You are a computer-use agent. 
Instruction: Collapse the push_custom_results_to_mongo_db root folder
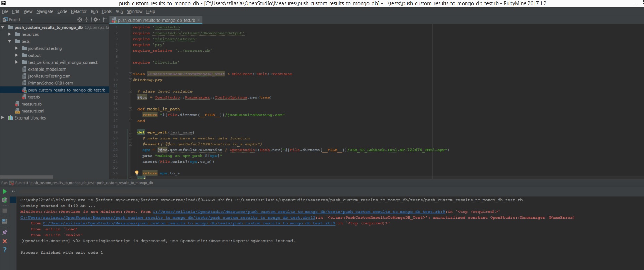[3, 27]
